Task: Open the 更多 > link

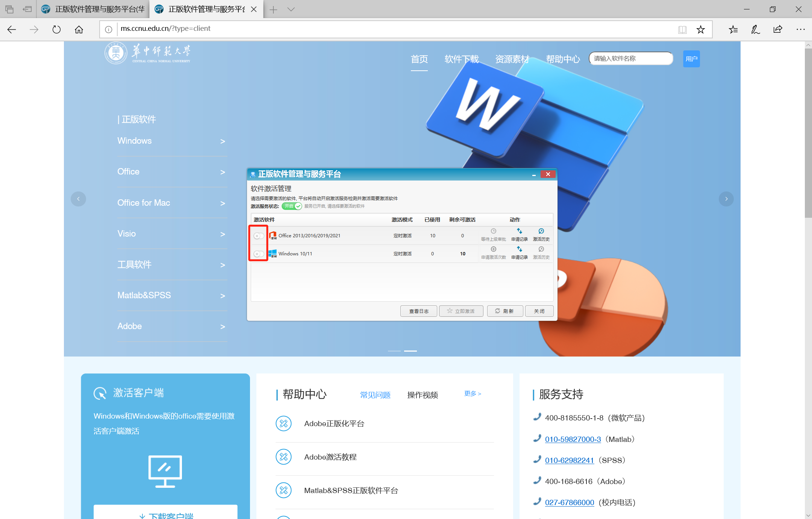Action: pyautogui.click(x=473, y=393)
